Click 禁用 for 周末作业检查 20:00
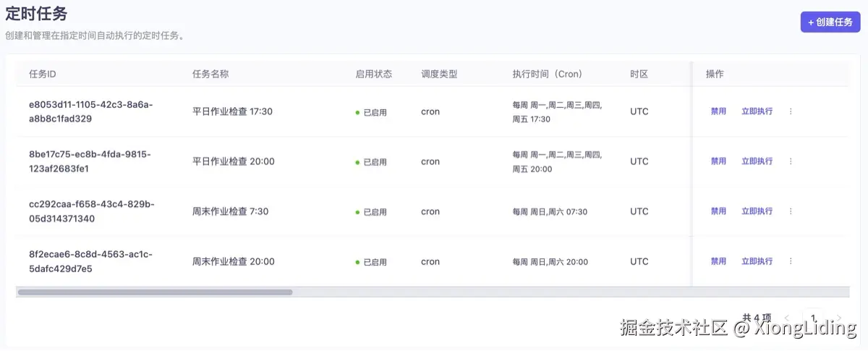The image size is (868, 351). click(x=718, y=261)
